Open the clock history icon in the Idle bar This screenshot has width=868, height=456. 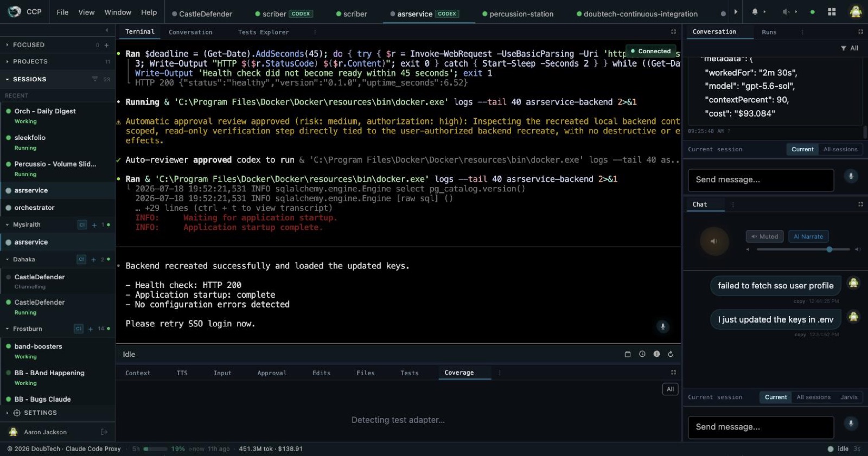pos(642,354)
